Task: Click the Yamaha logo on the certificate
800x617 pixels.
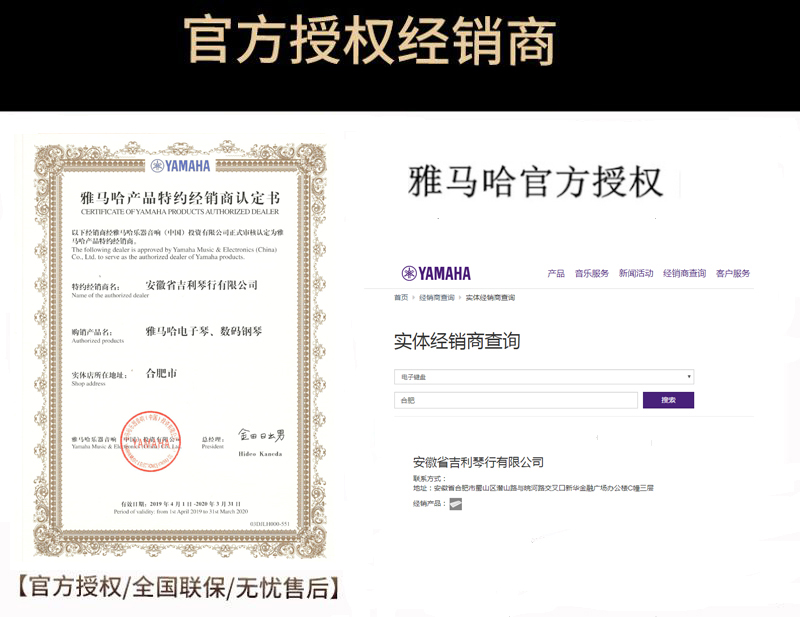Action: point(180,166)
